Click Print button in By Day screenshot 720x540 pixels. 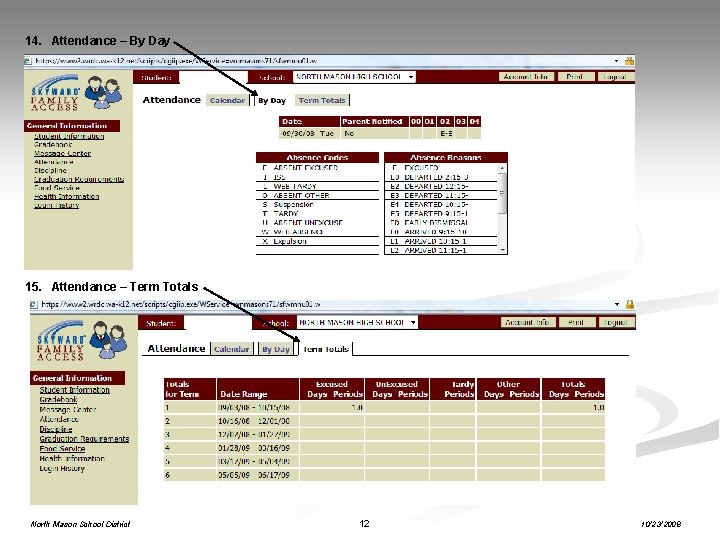coord(575,77)
